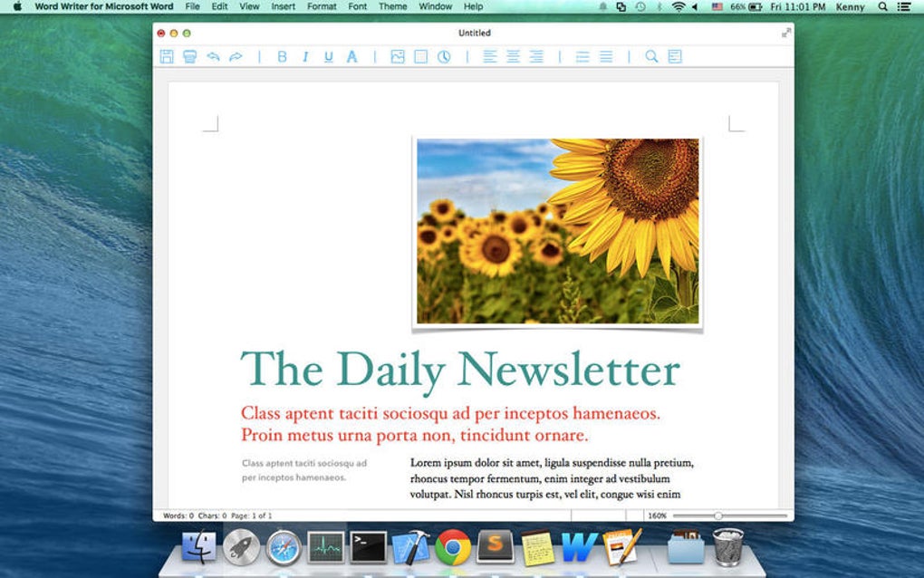Click the battery 66% indicator
Image resolution: width=924 pixels, height=578 pixels.
746,7
